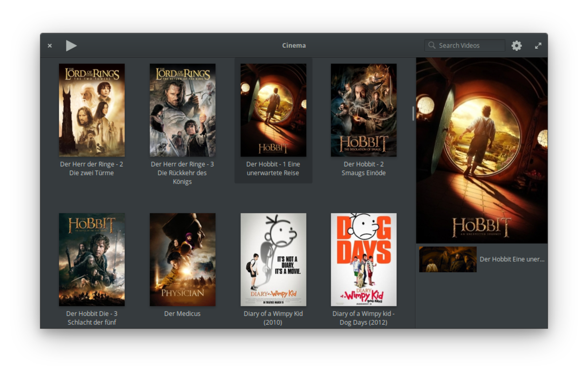Select the Hobbit Unexpected Journey poster in grid
Viewport: 588px width, 376px height.
[x=273, y=110]
